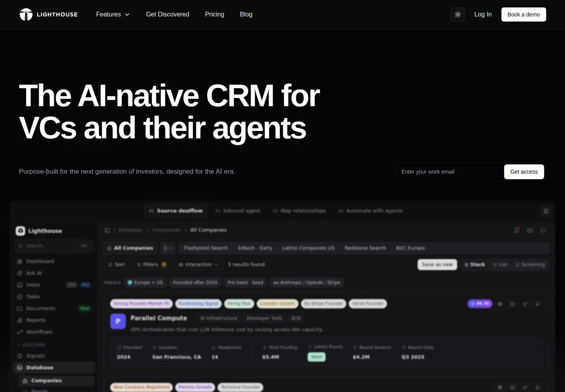Select the All Companies view button
Viewport: 565px width, 392px height.
[x=130, y=248]
